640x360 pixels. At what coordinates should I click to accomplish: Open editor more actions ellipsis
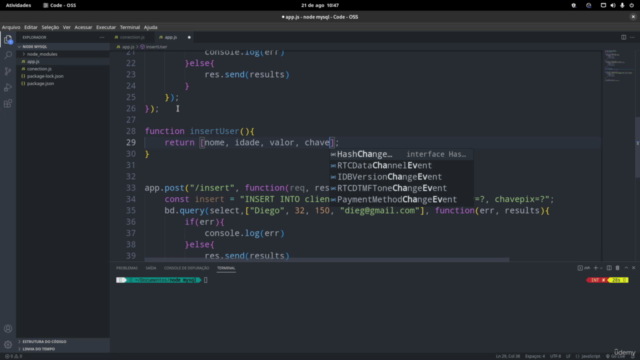tap(632, 37)
